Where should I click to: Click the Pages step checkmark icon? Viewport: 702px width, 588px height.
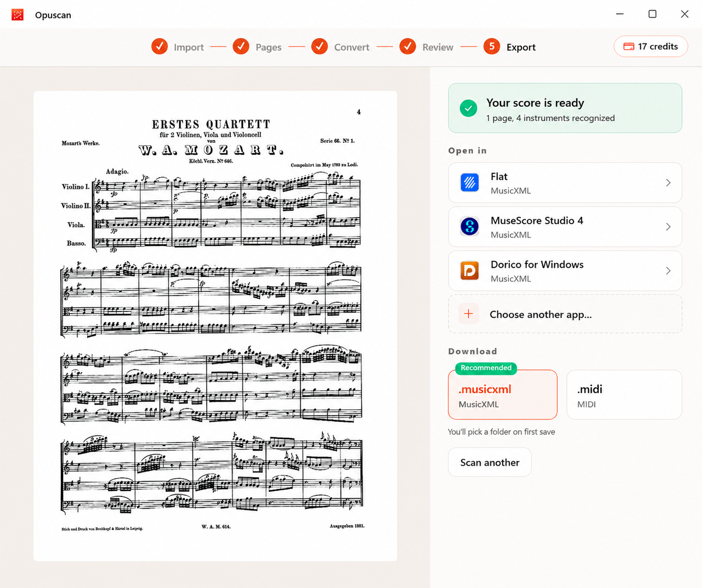pyautogui.click(x=241, y=47)
